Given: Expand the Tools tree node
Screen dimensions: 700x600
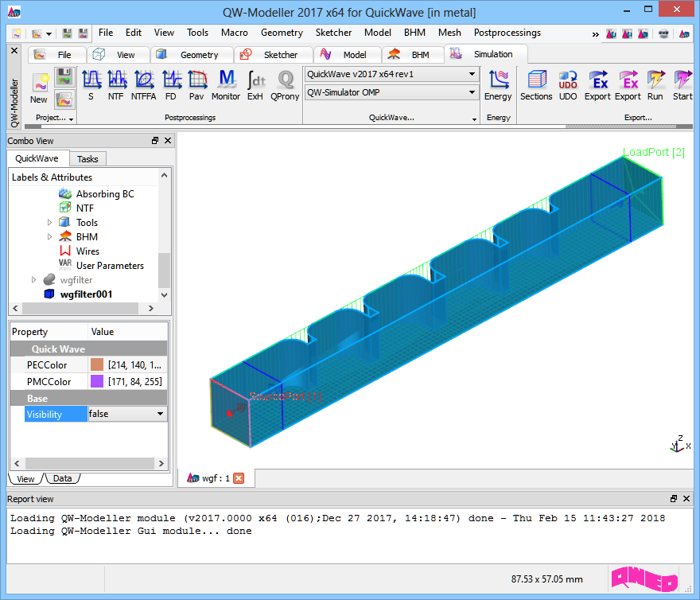Looking at the screenshot, I should [50, 223].
